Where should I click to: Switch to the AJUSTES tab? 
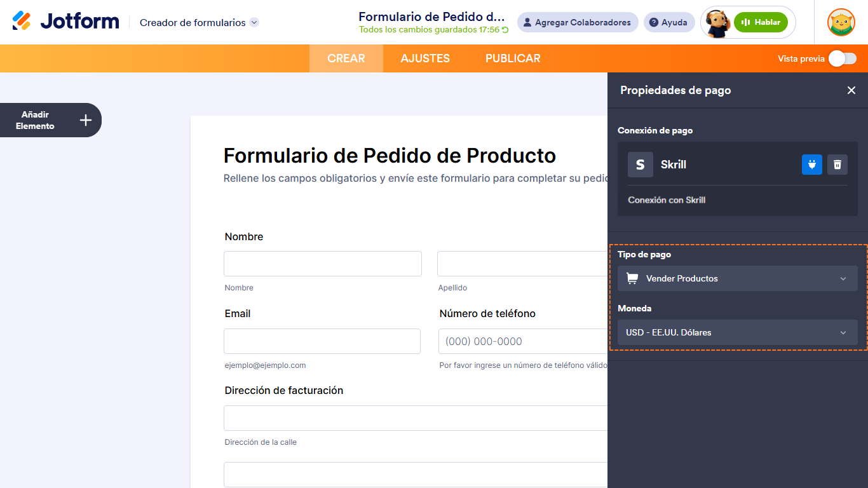(425, 58)
